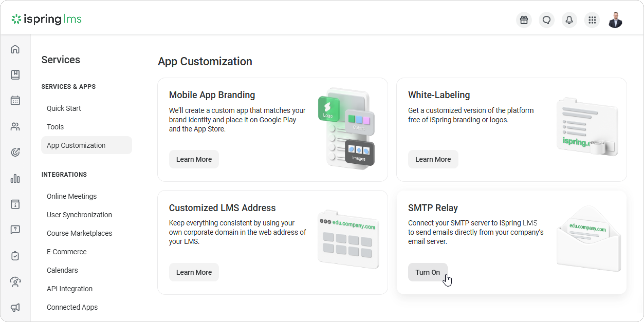Open Online Meetings integration
The height and width of the screenshot is (322, 644).
tap(71, 196)
